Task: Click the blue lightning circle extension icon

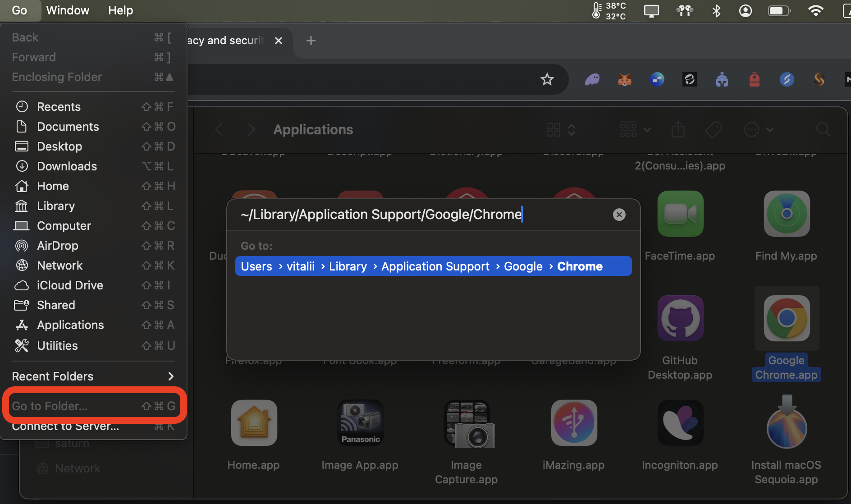Action: (x=787, y=80)
